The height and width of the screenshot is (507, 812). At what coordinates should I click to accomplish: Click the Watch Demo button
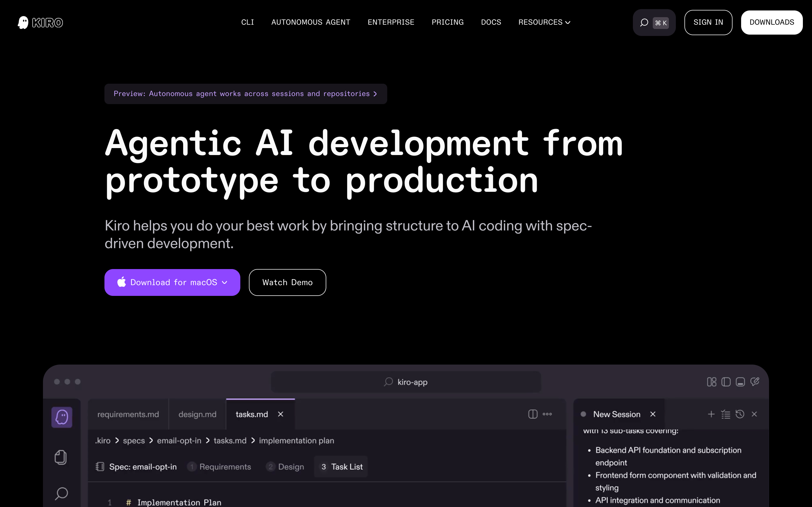point(287,282)
